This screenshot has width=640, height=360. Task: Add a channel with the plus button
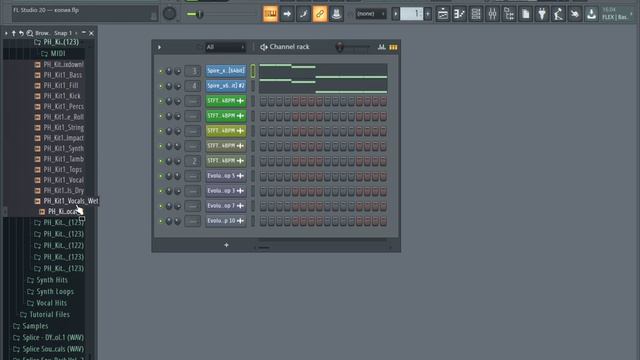226,245
